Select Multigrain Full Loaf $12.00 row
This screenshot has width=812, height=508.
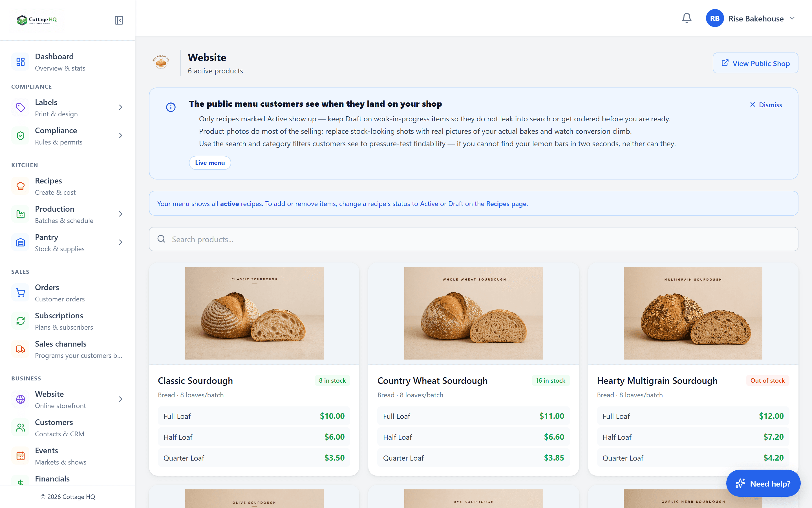693,416
